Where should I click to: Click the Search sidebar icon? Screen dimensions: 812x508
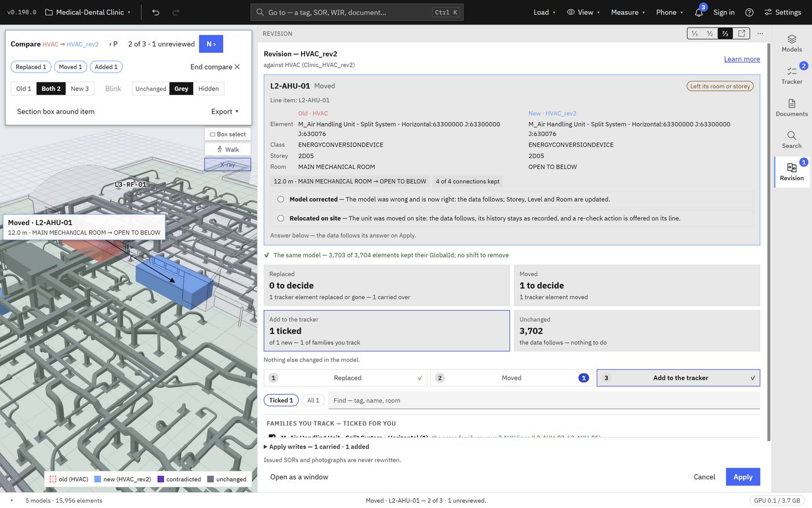pyautogui.click(x=792, y=135)
